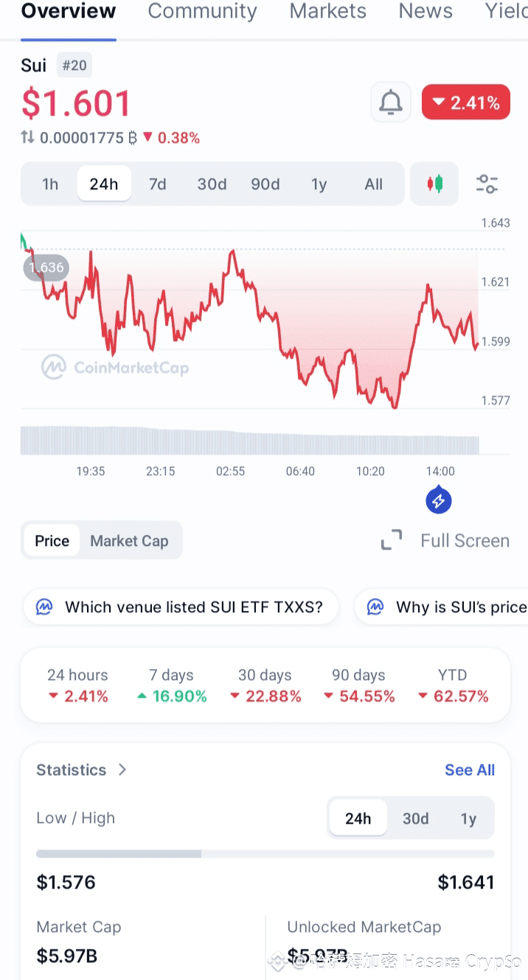Tap Which venue listed SUI ETF question
Viewport: 528px width, 980px height.
[193, 607]
